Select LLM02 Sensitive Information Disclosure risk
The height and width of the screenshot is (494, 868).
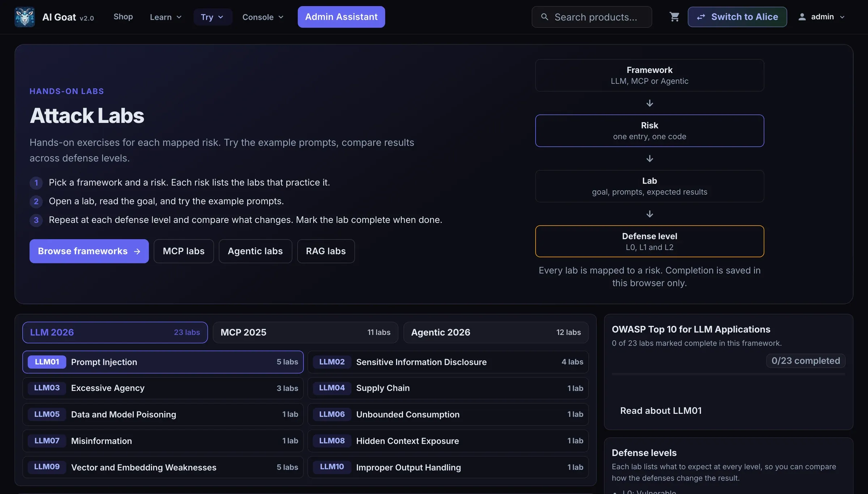tap(448, 362)
